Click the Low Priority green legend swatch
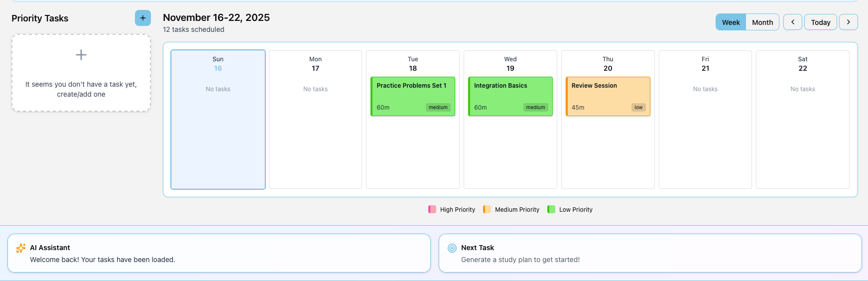Image resolution: width=868 pixels, height=281 pixels. 551,209
